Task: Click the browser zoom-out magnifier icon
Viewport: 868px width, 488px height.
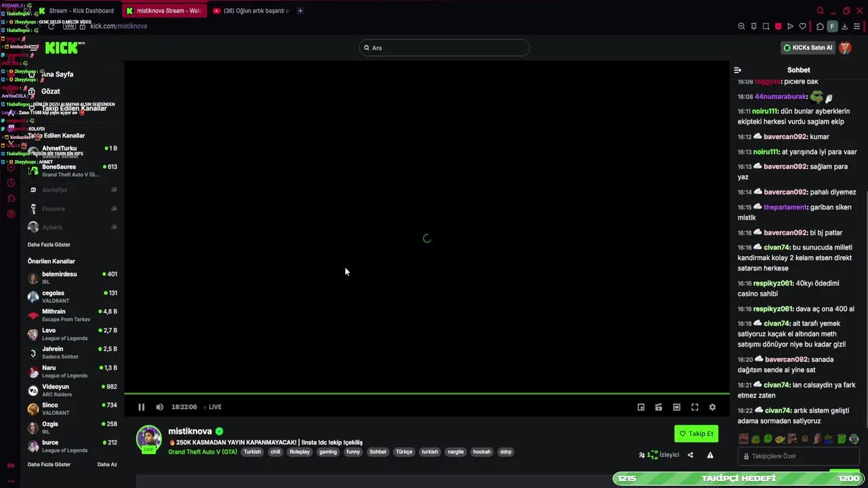Action: click(x=741, y=26)
